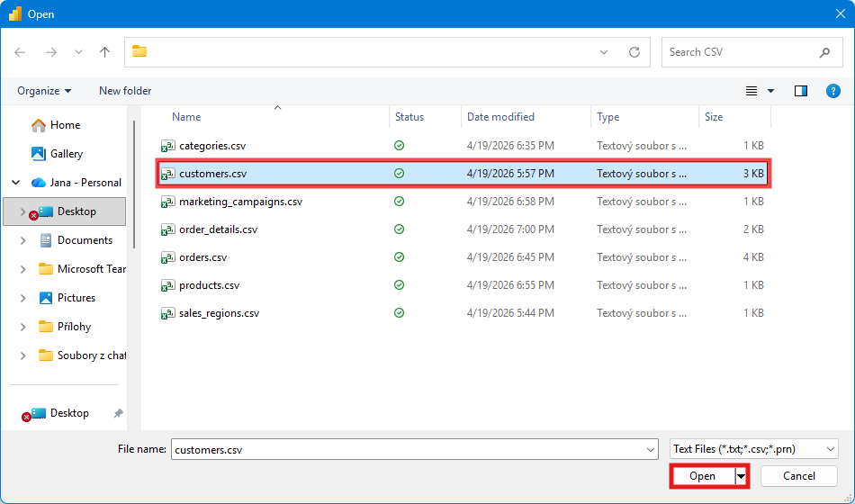Image resolution: width=855 pixels, height=504 pixels.
Task: Click the 4 KB size cell
Action: coord(753,257)
